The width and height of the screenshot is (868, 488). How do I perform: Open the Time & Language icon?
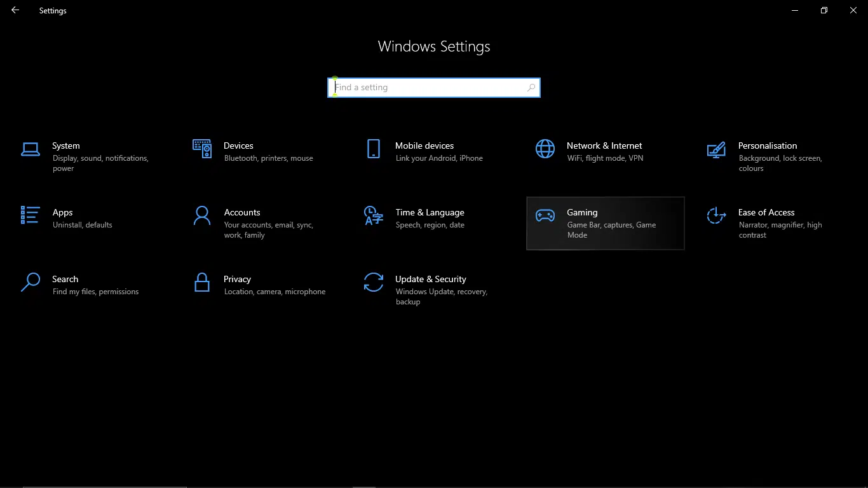[x=374, y=215]
